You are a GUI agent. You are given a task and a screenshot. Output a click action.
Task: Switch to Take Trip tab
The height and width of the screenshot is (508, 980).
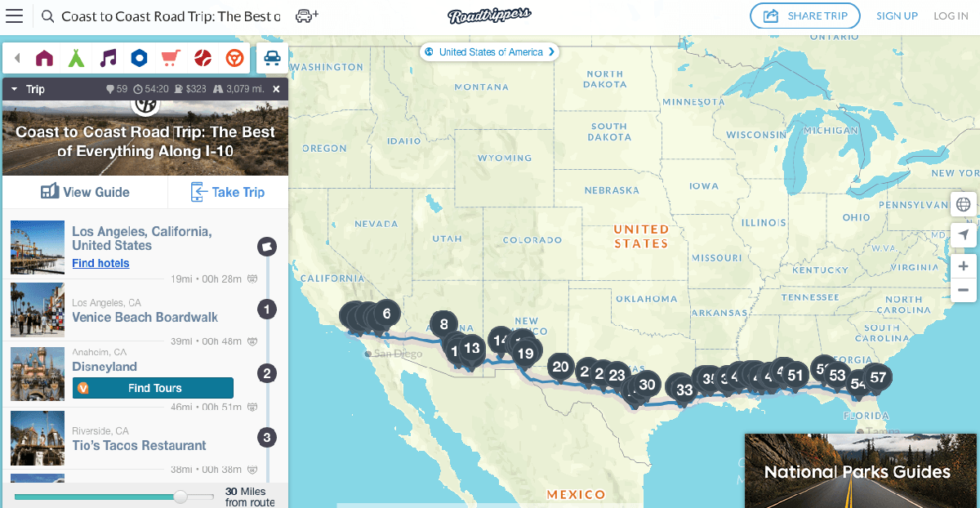pyautogui.click(x=228, y=192)
